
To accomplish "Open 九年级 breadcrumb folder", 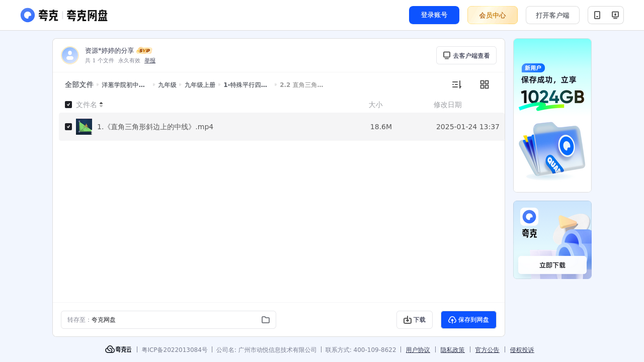I will [x=167, y=85].
